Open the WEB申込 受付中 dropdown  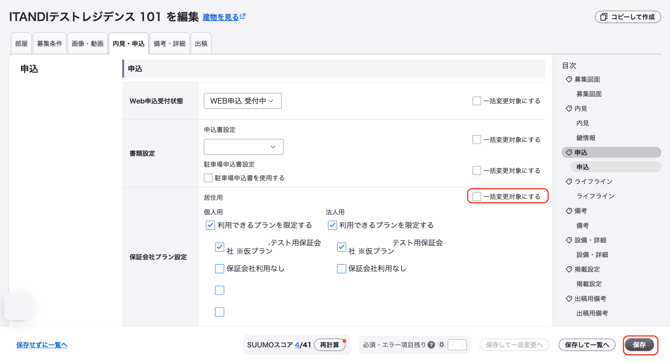242,101
